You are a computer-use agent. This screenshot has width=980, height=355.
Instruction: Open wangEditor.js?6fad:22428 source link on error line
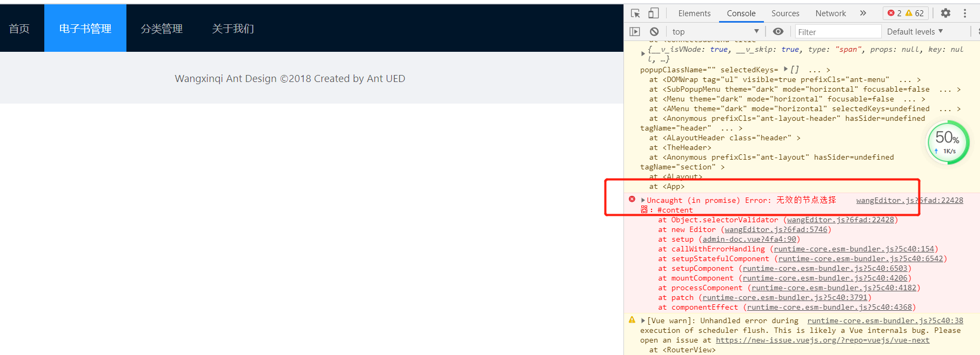pyautogui.click(x=910, y=200)
